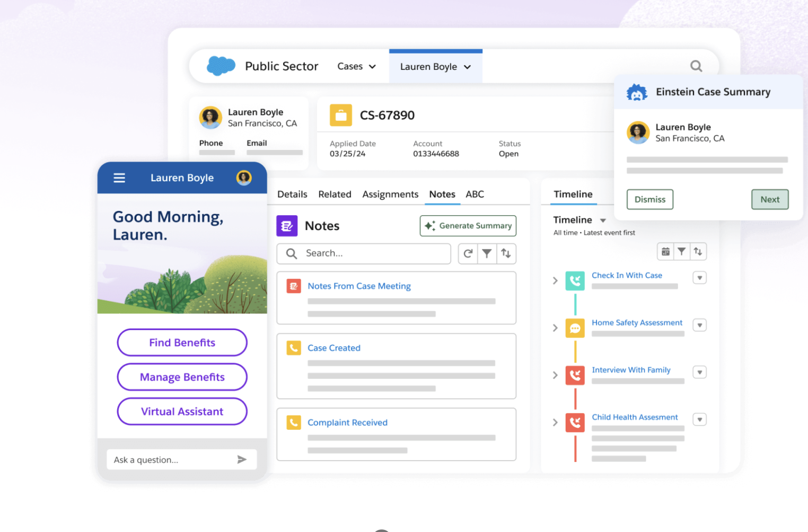
Task: Open the Timeline heading dropdown arrow
Action: [x=603, y=220]
